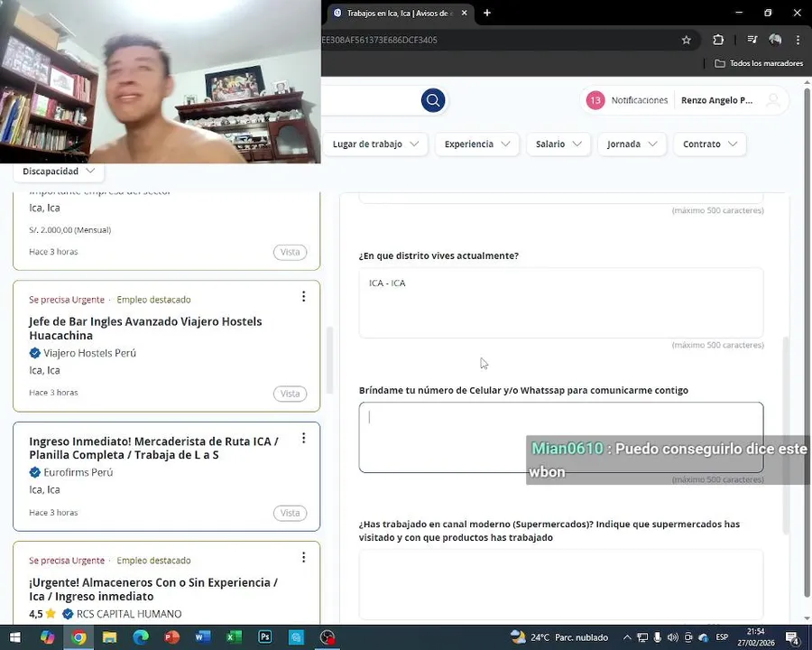Click verified badge beside Viajero Hostels Perú
The width and height of the screenshot is (812, 650).
point(34,353)
